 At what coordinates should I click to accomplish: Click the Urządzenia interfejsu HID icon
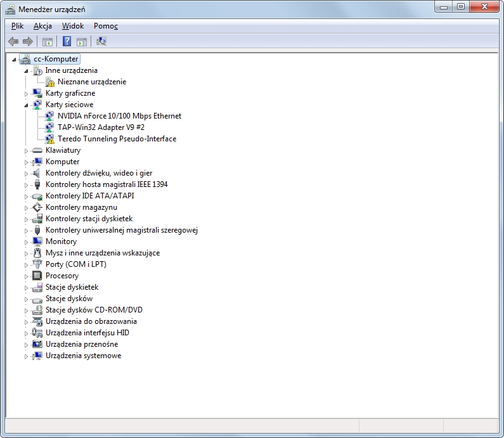[37, 333]
